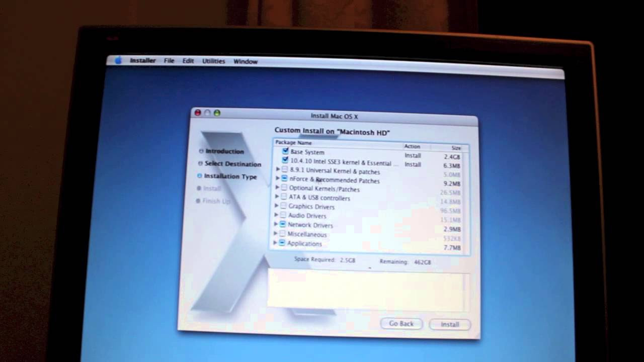Click the Applications label
644x362 pixels.
pyautogui.click(x=304, y=244)
